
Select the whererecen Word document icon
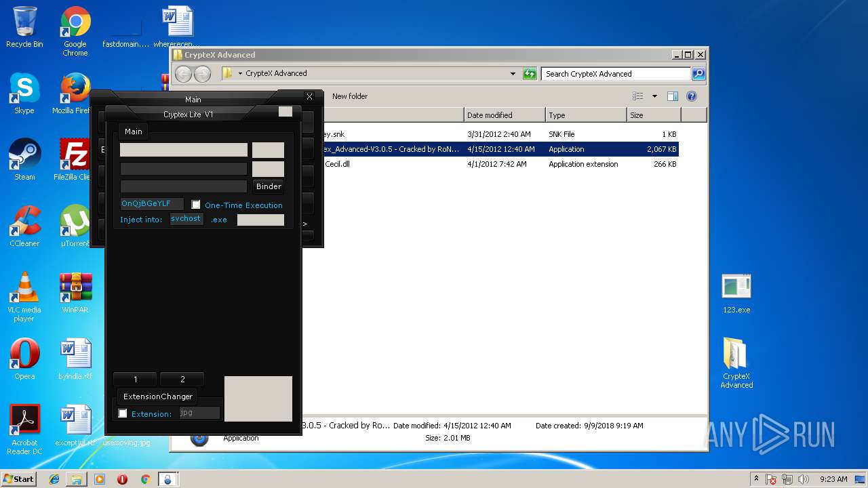point(176,27)
